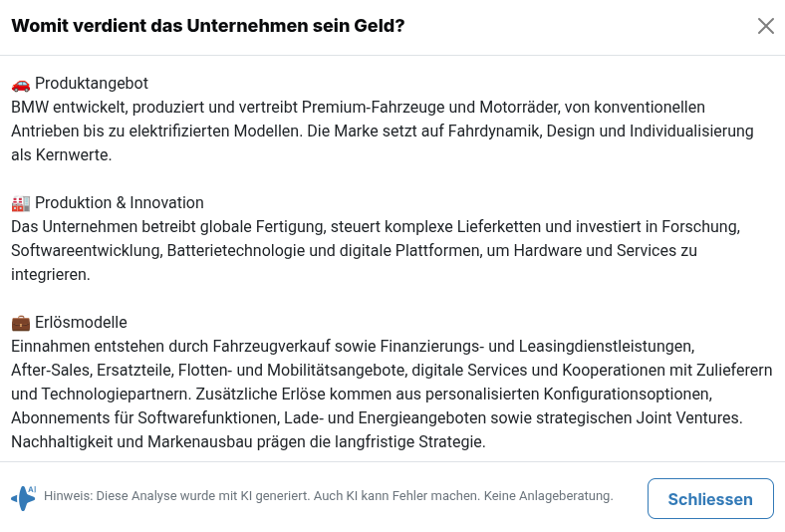Image resolution: width=785 pixels, height=532 pixels.
Task: Click the line starting 'Das Unternehmen betreibt globale'
Action: (375, 227)
